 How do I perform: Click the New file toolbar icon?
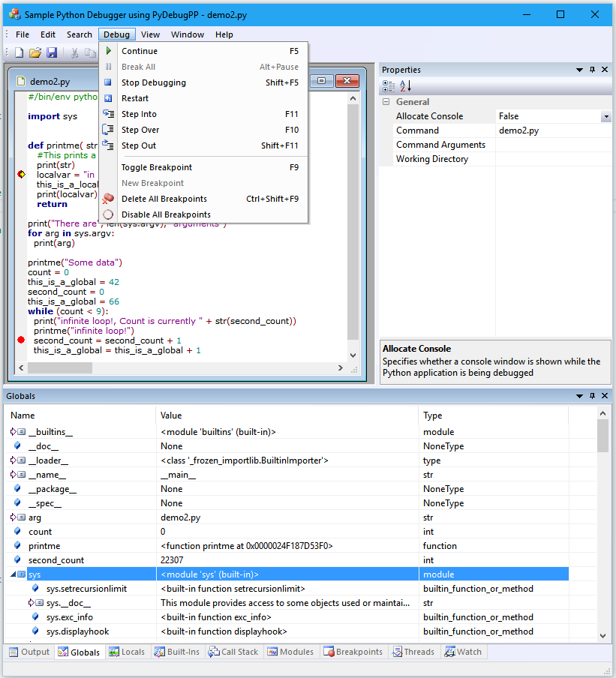click(x=19, y=52)
